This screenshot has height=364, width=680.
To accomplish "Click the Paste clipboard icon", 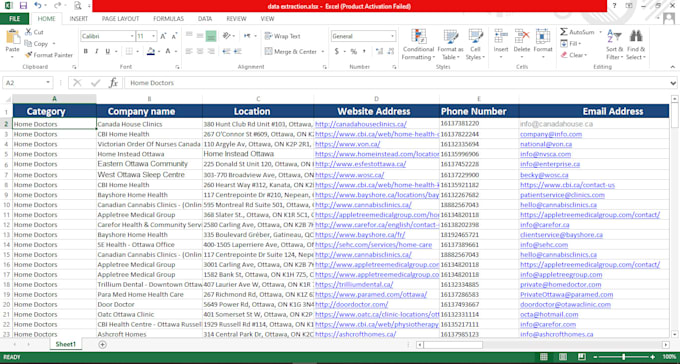I will tap(13, 37).
